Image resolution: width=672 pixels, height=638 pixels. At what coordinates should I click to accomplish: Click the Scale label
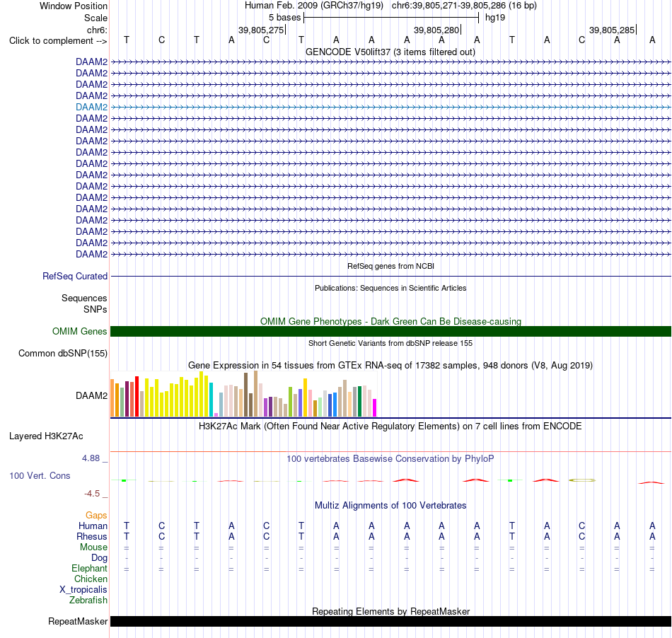(95, 18)
